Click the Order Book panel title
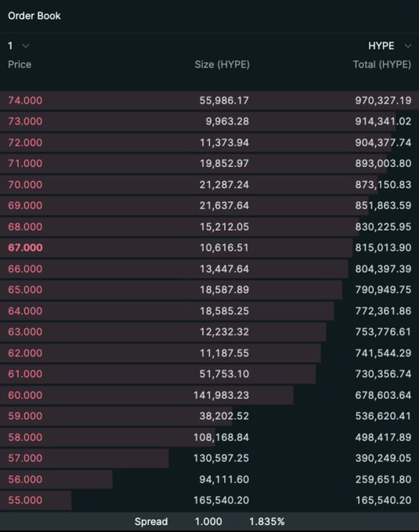The height and width of the screenshot is (532, 419). click(x=34, y=16)
